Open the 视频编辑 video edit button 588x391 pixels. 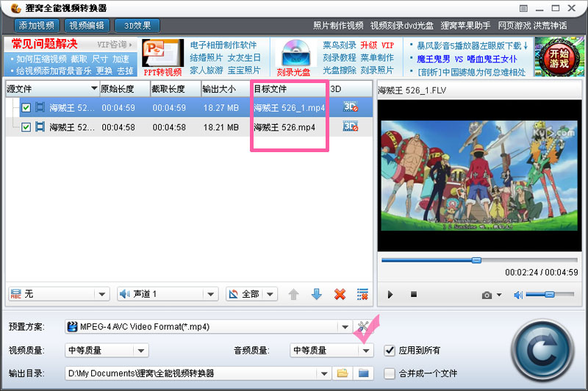point(87,26)
